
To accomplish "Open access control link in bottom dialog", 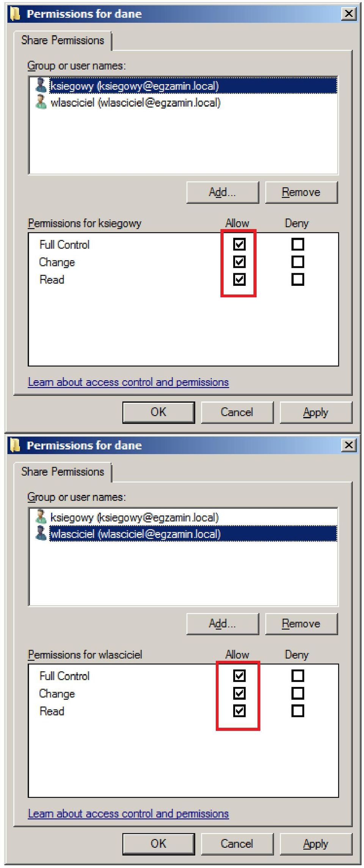I will [x=129, y=813].
